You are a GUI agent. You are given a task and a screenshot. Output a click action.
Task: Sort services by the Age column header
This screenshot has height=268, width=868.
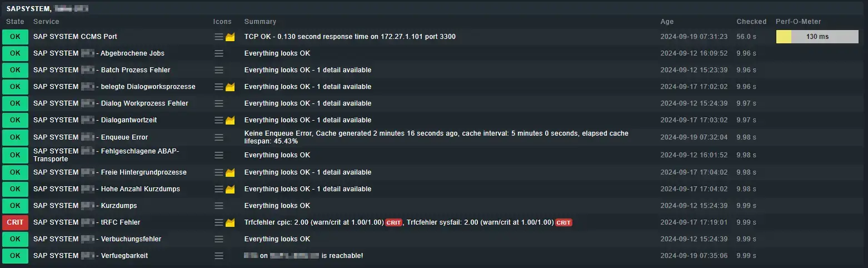coord(667,22)
